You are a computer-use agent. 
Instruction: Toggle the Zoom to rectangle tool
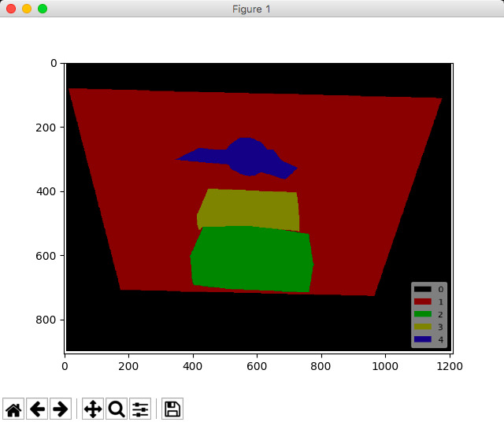pyautogui.click(x=117, y=409)
